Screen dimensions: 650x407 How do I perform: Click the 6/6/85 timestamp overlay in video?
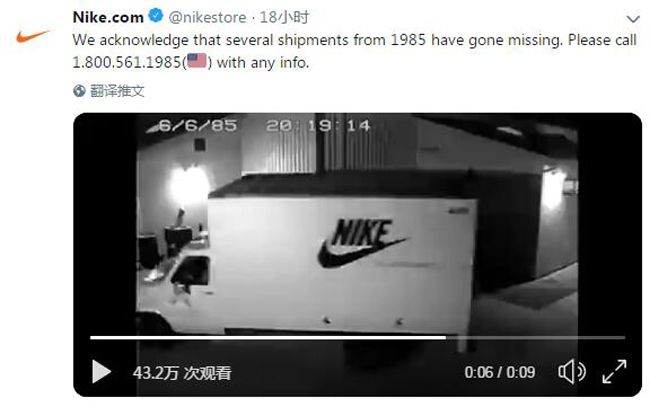click(197, 126)
